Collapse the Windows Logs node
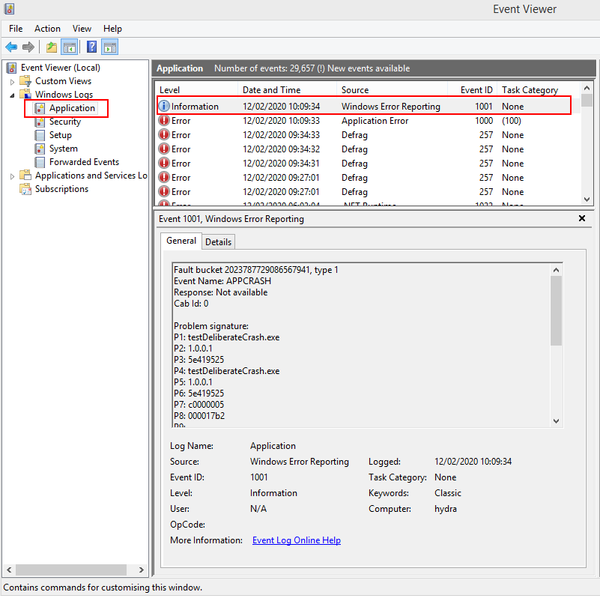 point(13,95)
